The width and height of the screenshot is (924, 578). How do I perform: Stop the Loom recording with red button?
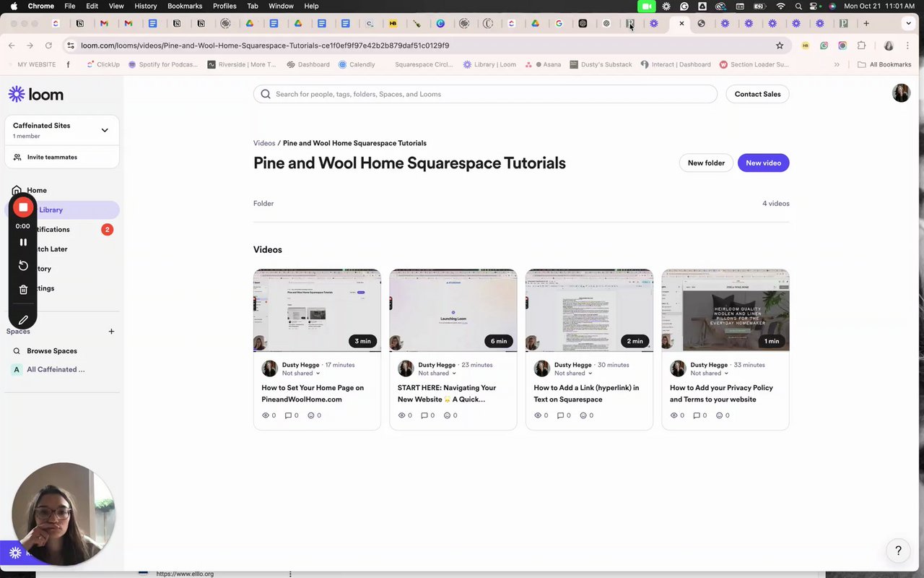click(x=23, y=207)
